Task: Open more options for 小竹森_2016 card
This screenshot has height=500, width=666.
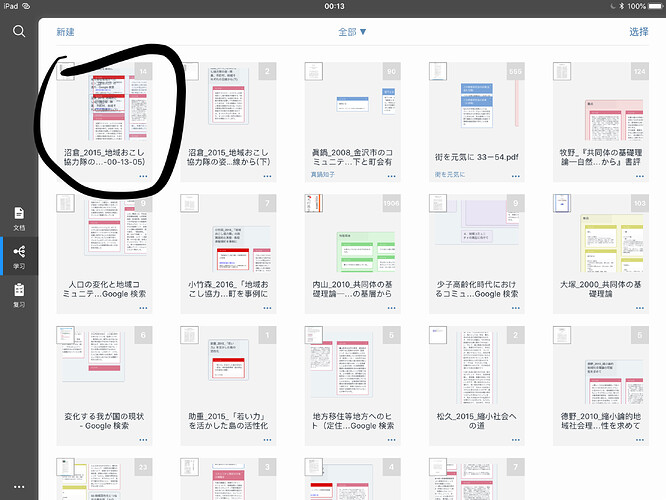Action: point(267,308)
